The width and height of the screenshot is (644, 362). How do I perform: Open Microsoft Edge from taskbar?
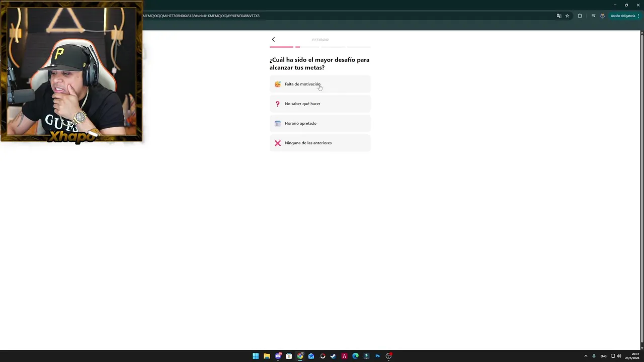(355, 356)
